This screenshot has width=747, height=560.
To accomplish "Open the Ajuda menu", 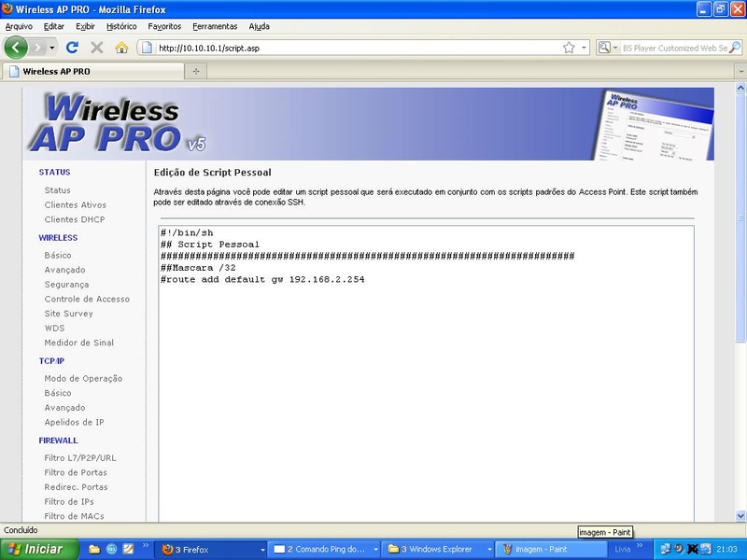I will (x=260, y=27).
